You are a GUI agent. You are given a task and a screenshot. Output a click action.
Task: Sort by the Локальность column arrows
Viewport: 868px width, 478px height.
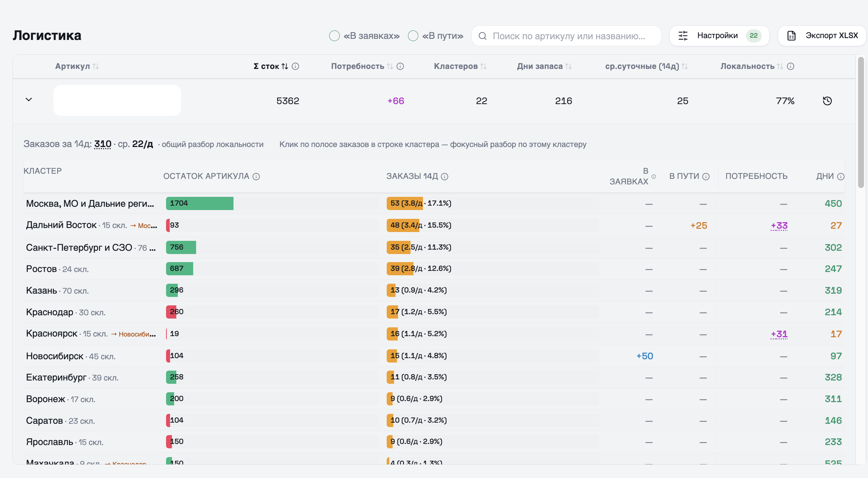point(780,66)
